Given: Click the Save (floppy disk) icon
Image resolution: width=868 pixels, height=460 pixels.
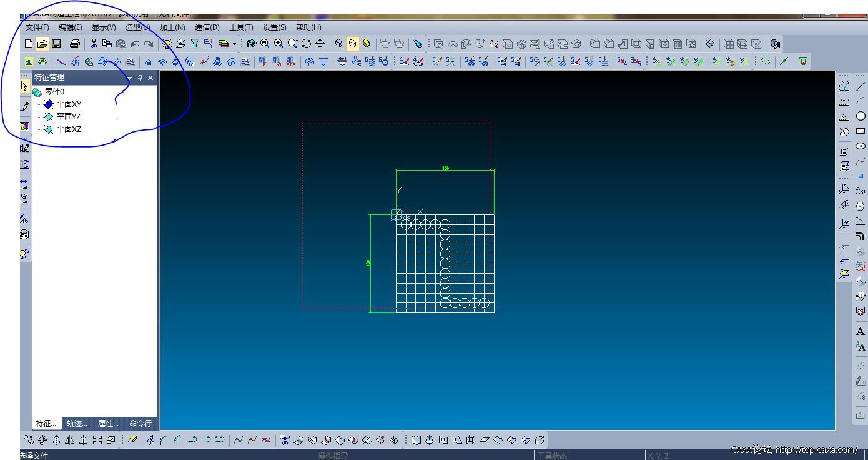Looking at the screenshot, I should (56, 44).
